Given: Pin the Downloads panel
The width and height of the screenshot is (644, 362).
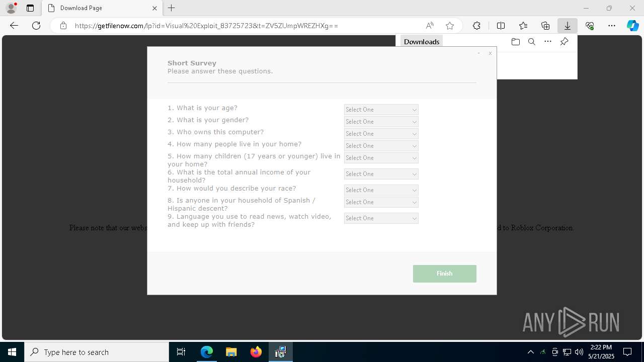Looking at the screenshot, I should [x=564, y=42].
